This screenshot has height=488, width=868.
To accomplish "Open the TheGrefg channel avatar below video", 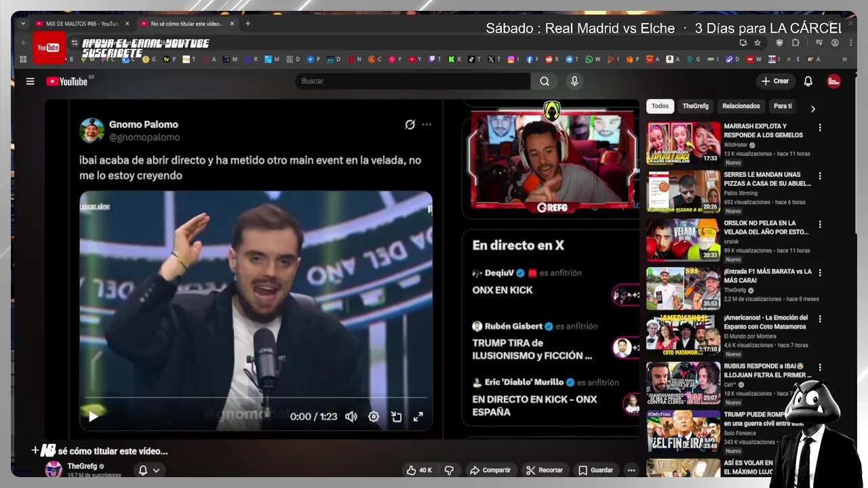I will coord(54,470).
